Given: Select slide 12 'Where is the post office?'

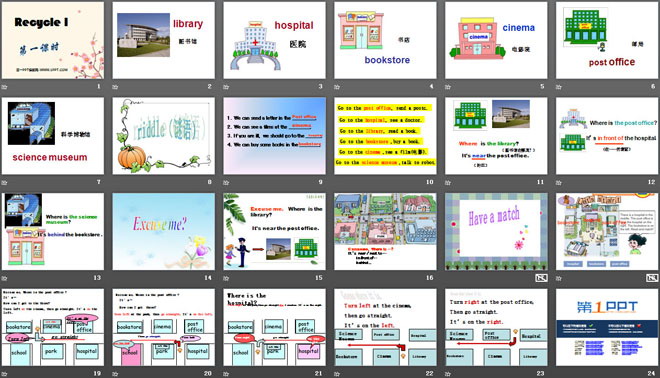Looking at the screenshot, I should tap(607, 136).
